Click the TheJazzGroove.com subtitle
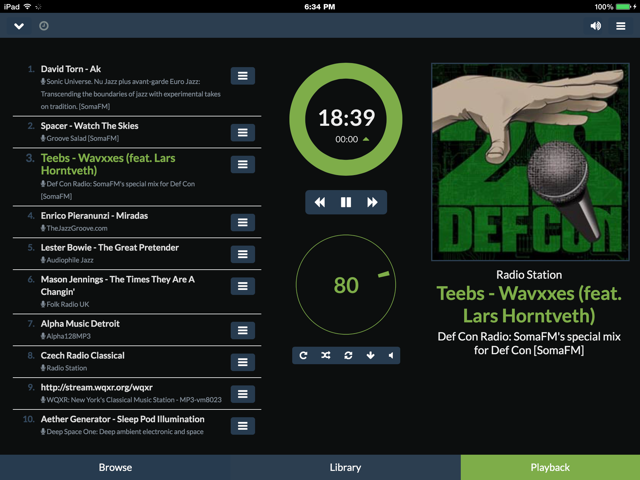Image resolution: width=640 pixels, height=480 pixels. click(x=74, y=228)
